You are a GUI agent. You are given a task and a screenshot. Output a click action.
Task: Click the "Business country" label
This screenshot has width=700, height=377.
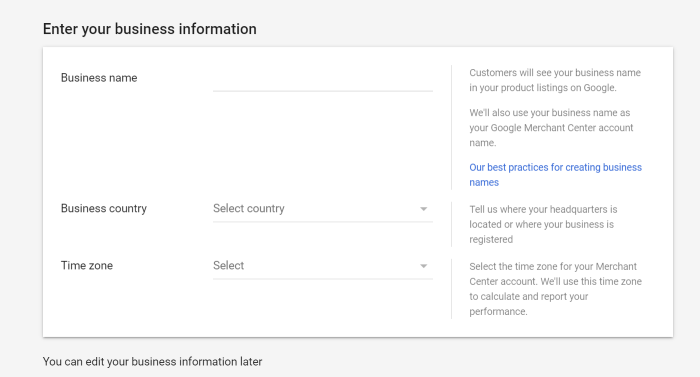(x=104, y=209)
